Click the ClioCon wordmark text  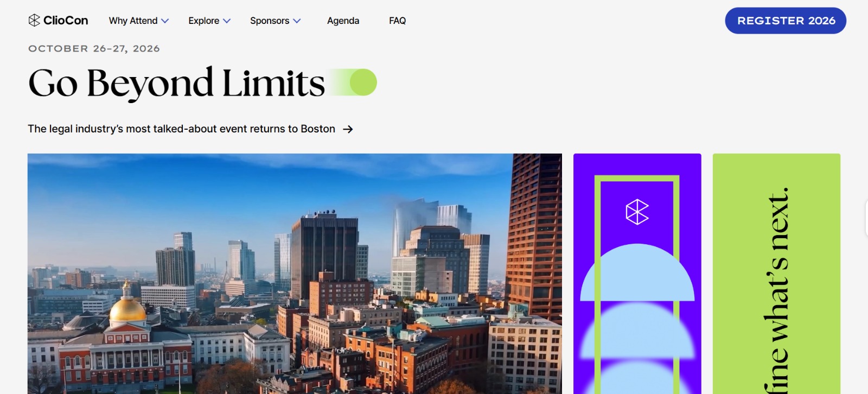[66, 21]
